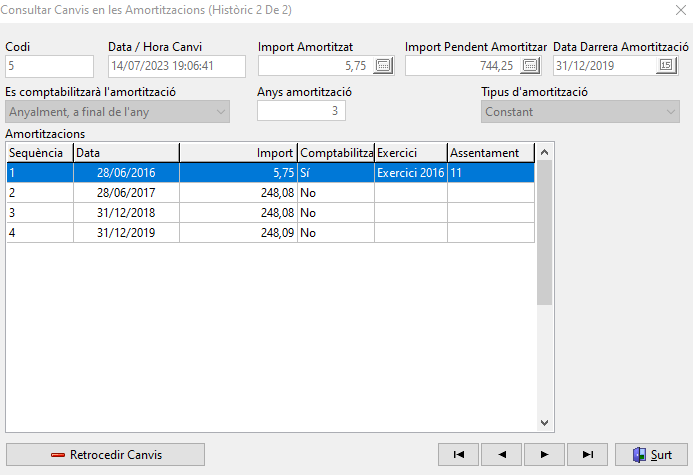Click the 'Exercici 2016' cell
Image resolution: width=693 pixels, height=475 pixels.
(x=411, y=173)
